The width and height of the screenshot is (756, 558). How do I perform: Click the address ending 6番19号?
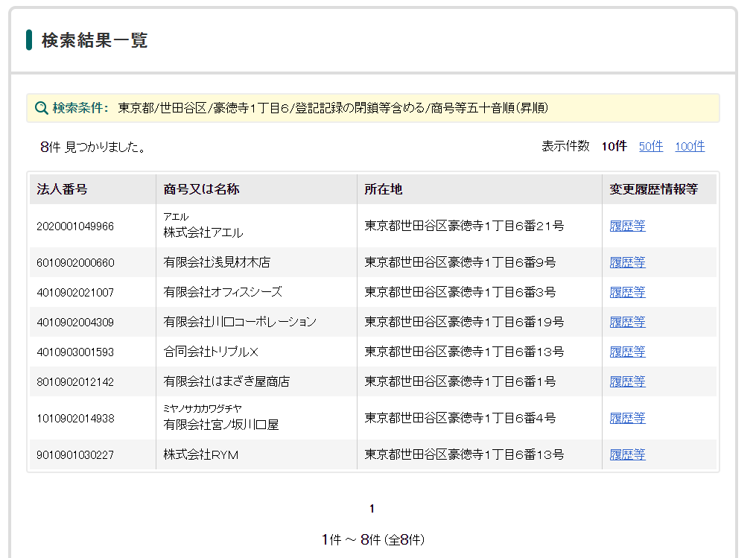point(464,322)
